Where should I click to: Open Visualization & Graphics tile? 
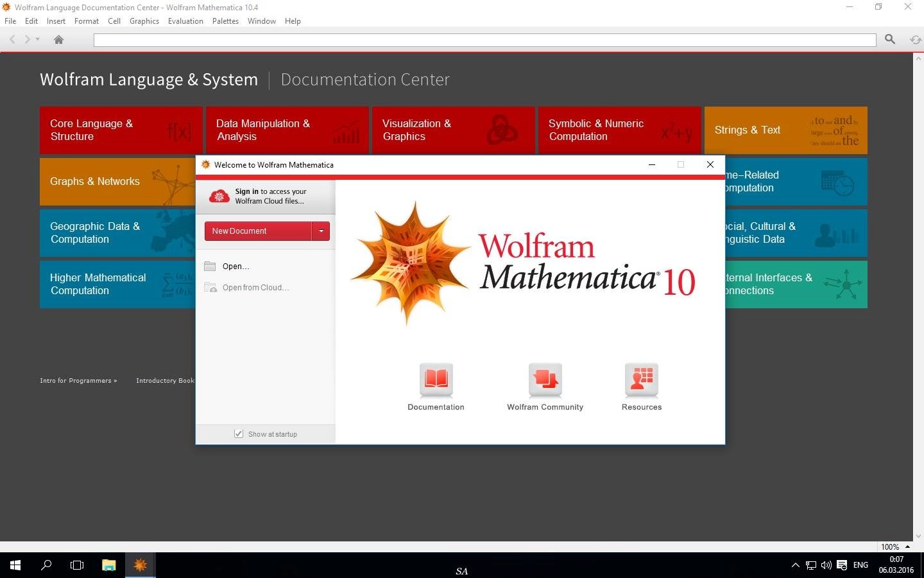pos(453,130)
